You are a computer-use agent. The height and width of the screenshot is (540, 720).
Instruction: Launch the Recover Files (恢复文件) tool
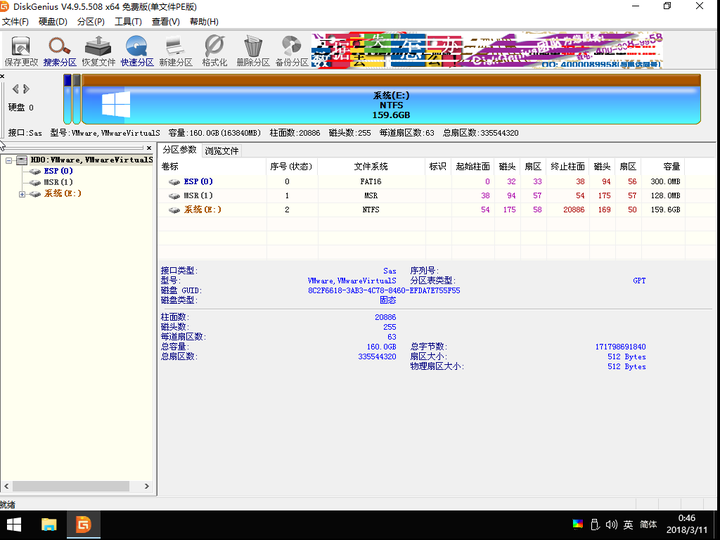pos(98,51)
